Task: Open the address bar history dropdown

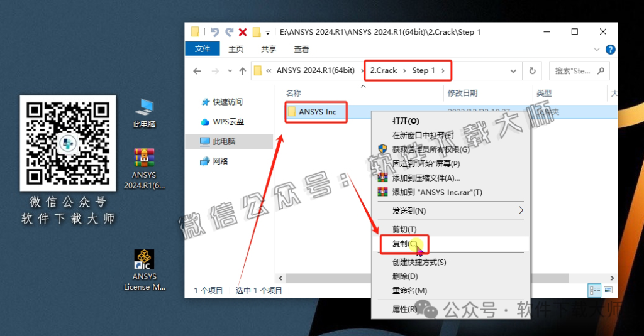Action: 513,71
